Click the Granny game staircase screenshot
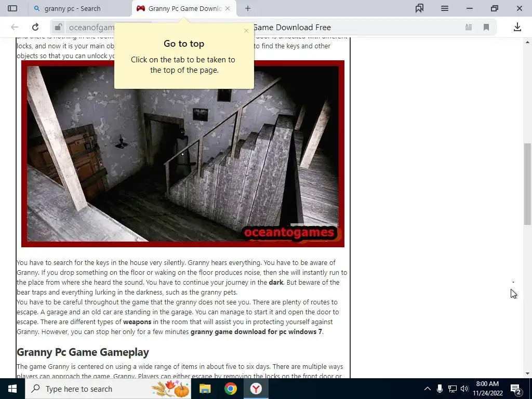The height and width of the screenshot is (399, 532). [x=183, y=154]
